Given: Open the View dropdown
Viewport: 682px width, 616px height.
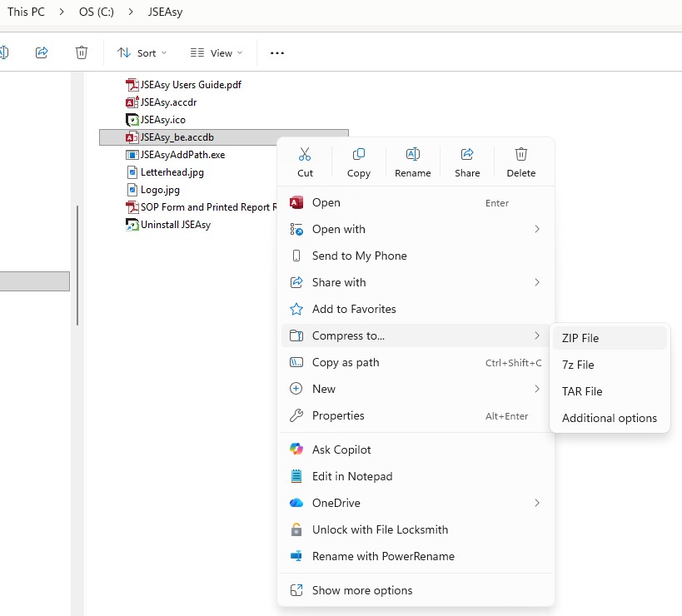Looking at the screenshot, I should [x=217, y=53].
